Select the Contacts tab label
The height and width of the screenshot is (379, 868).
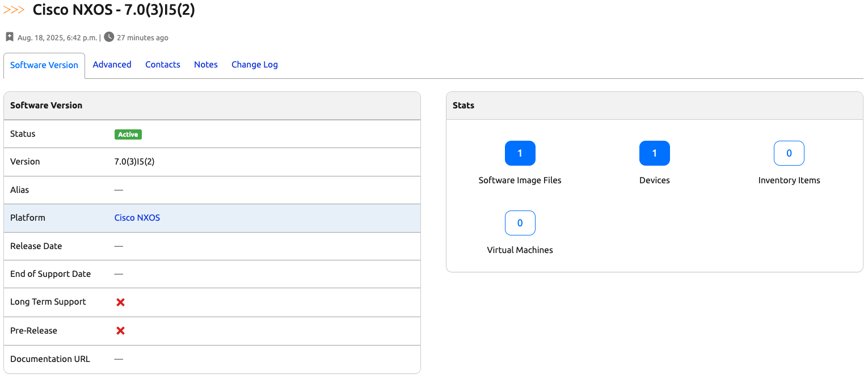click(x=163, y=65)
